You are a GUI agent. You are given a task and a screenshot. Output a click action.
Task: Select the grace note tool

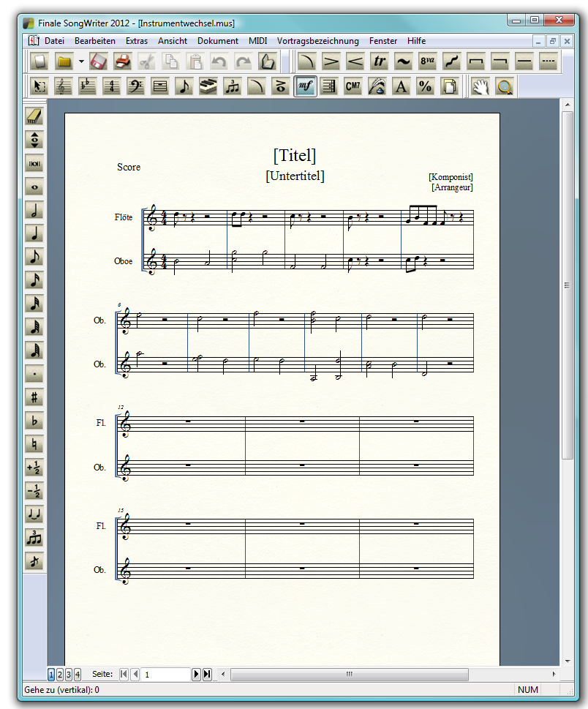click(x=35, y=561)
